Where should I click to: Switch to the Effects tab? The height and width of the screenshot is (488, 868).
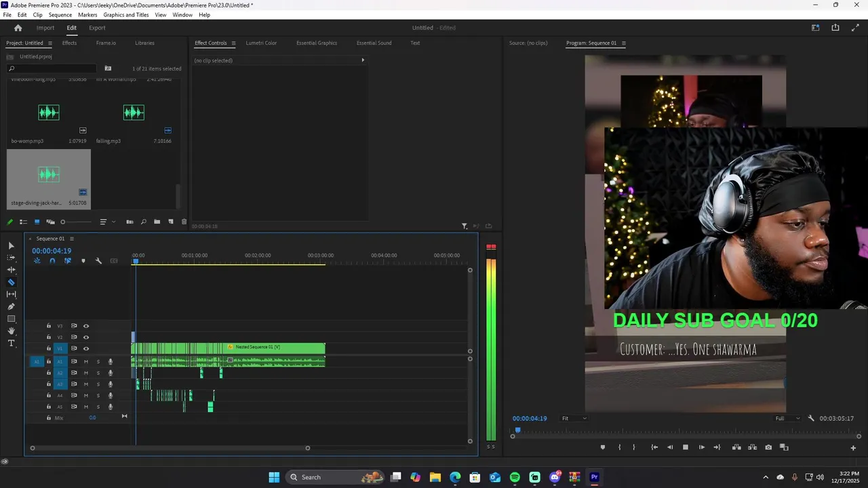coord(69,43)
